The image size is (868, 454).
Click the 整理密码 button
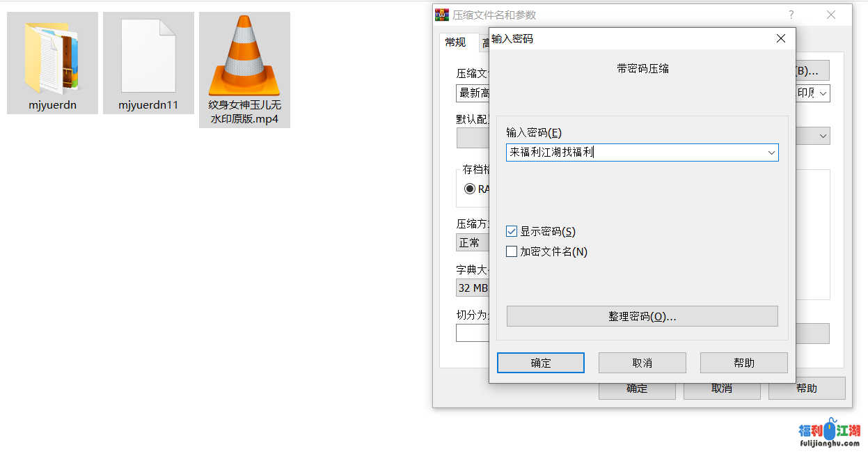tap(642, 316)
